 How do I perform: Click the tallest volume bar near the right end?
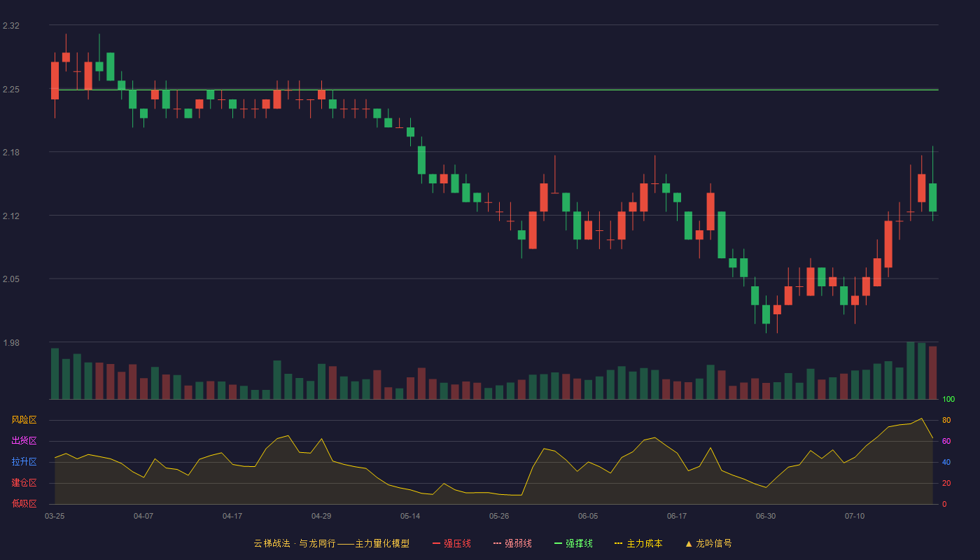click(911, 370)
